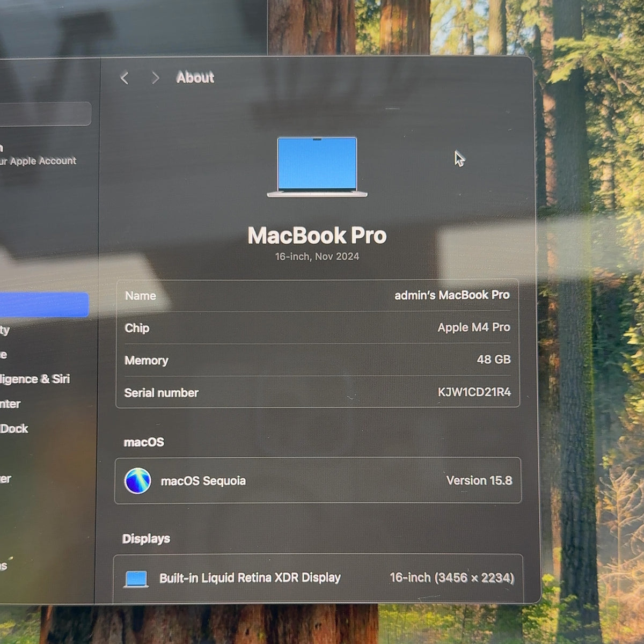Go forward with the right chevron arrow

pyautogui.click(x=155, y=78)
